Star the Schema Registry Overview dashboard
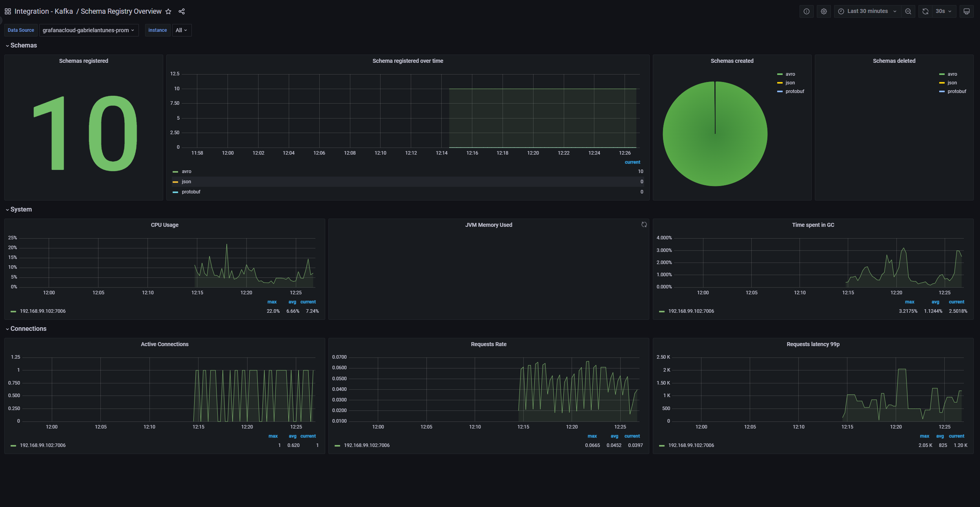This screenshot has height=507, width=980. click(x=168, y=11)
